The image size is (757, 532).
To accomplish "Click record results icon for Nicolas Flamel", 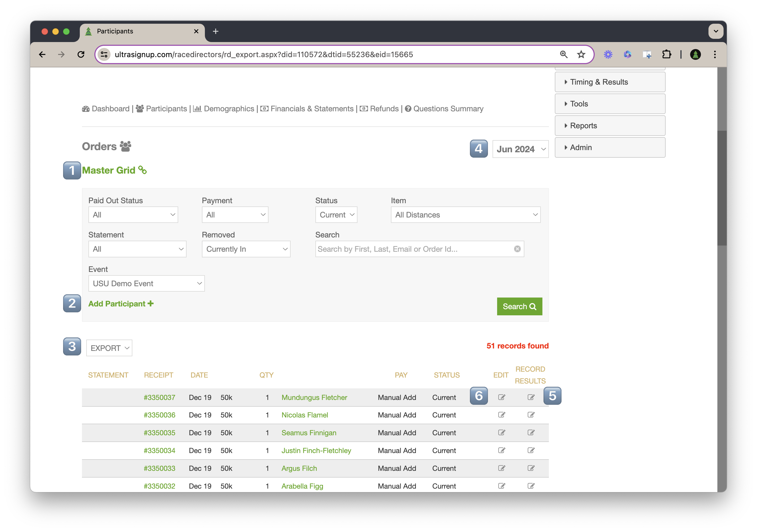I will 531,415.
